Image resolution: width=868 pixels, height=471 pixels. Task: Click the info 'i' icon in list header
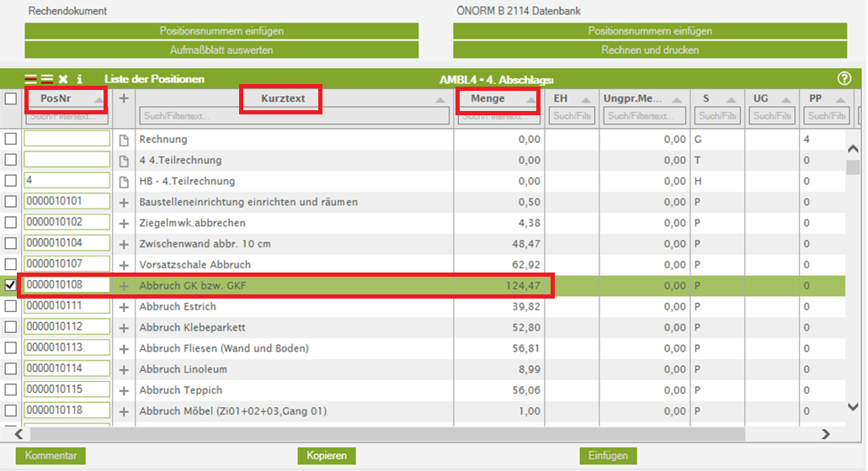pyautogui.click(x=79, y=79)
